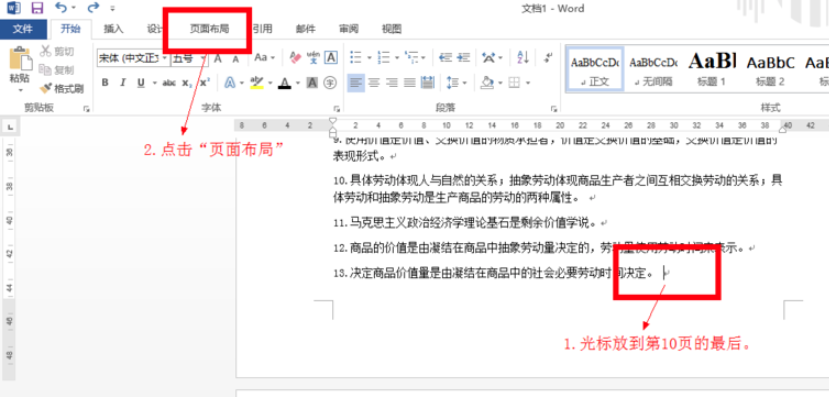Screen dimensions: 829x397
Task: Toggle bold formatting
Action: pos(105,82)
